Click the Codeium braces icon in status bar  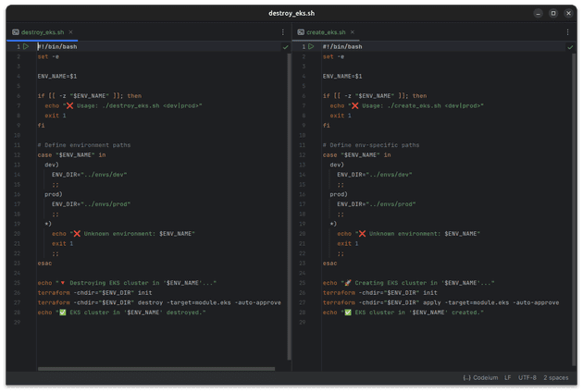[x=466, y=378]
